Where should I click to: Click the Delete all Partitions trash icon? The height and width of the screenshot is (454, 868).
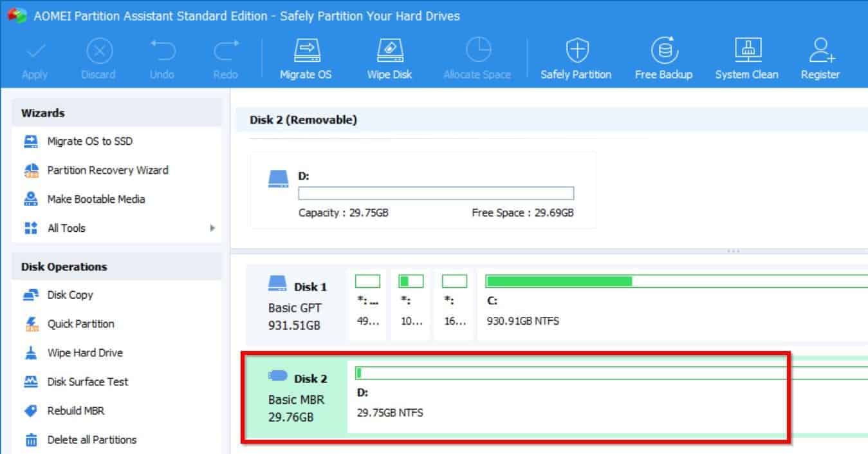click(31, 440)
